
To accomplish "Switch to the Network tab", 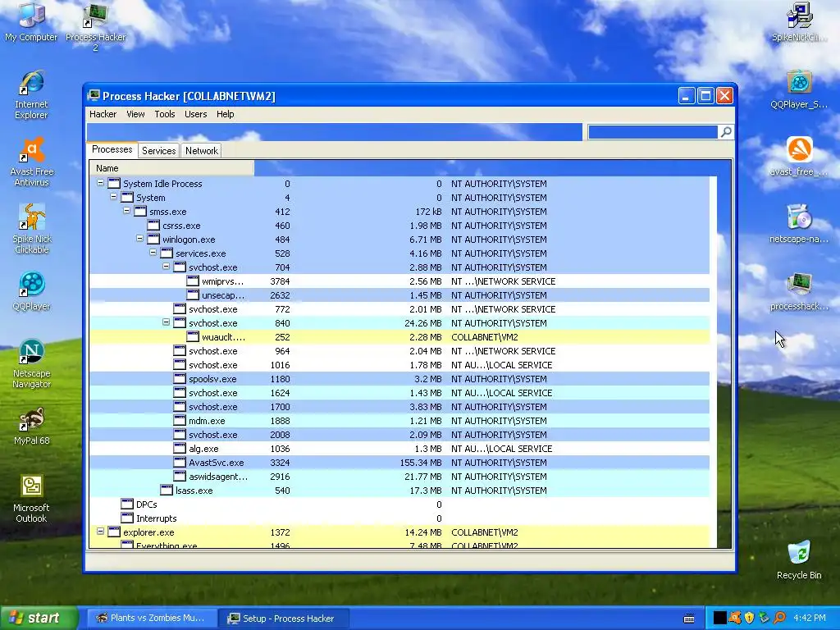I will pyautogui.click(x=202, y=151).
